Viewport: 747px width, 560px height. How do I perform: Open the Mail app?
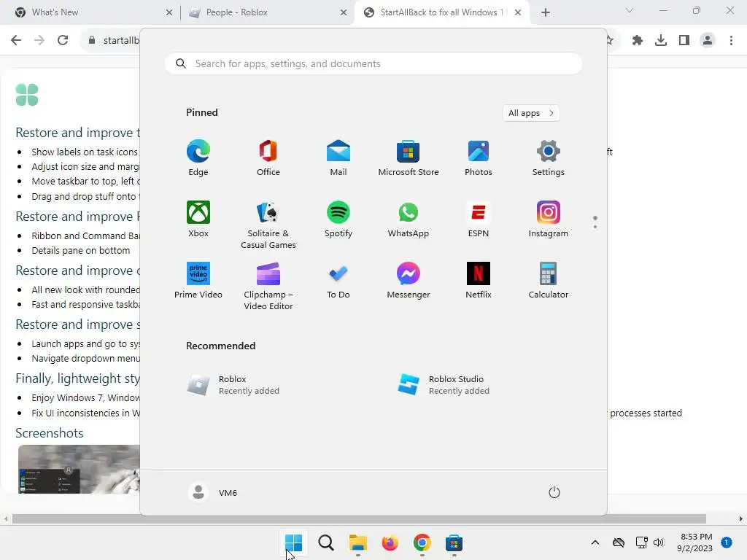[x=338, y=158]
